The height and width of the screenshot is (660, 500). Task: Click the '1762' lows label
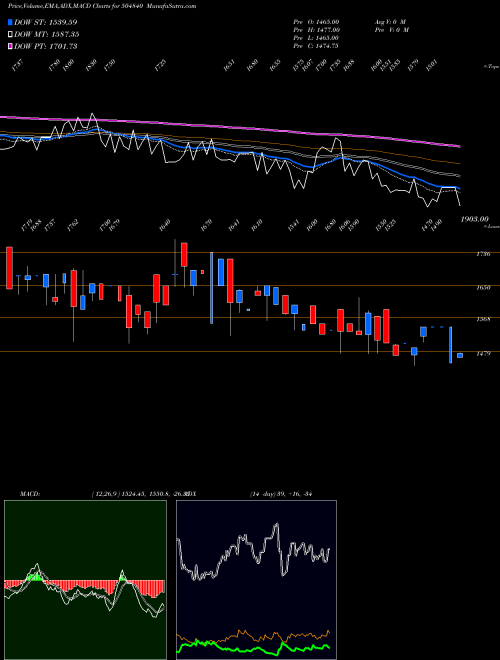click(73, 224)
